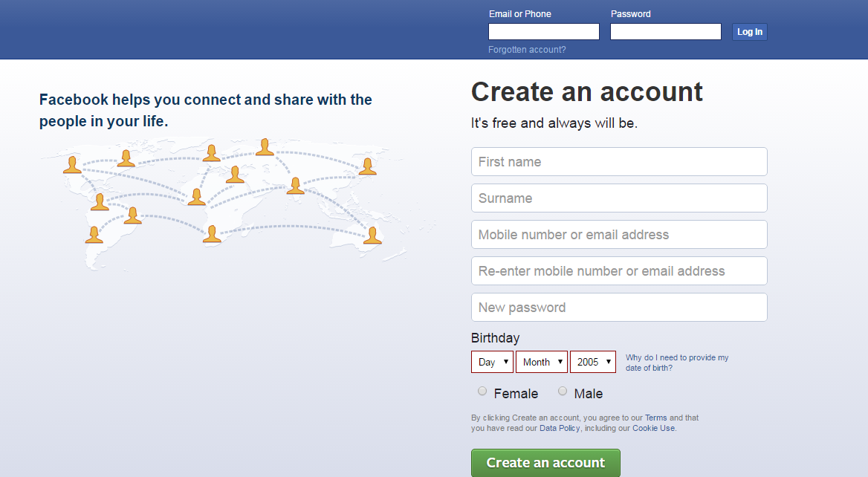Click the Email or Phone login field
The height and width of the screenshot is (477, 868).
tap(543, 31)
